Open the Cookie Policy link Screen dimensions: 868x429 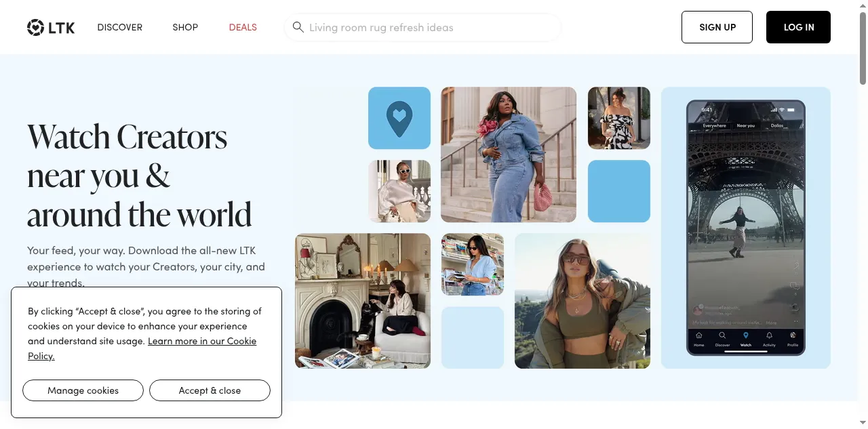coord(201,341)
